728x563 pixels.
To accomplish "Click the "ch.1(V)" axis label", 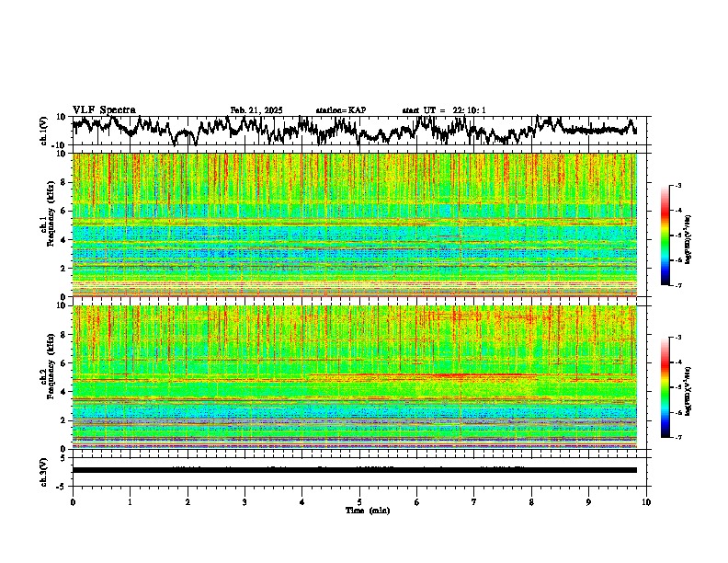I will 44,131.
